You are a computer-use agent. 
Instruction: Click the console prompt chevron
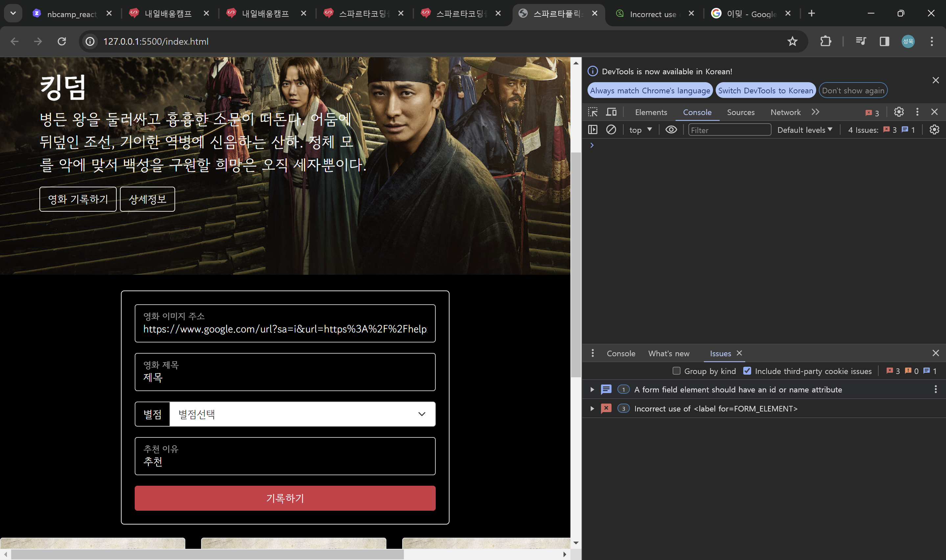(592, 145)
